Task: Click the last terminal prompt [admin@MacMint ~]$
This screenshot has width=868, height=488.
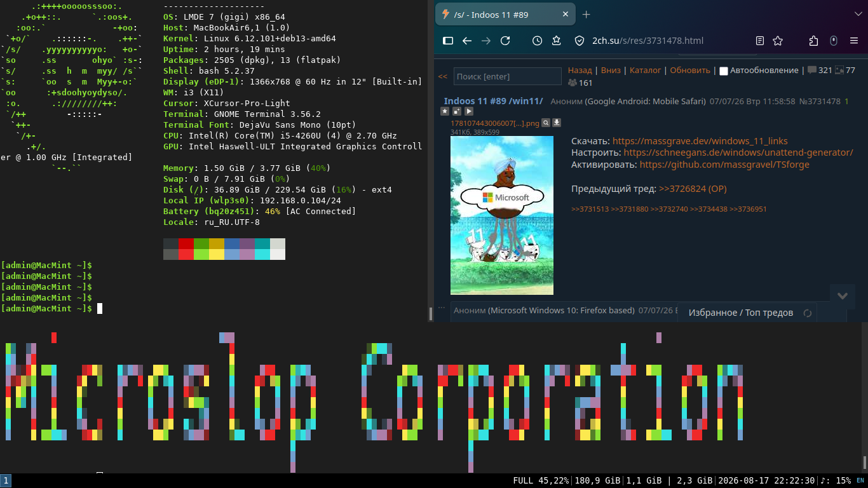Action: (x=47, y=308)
